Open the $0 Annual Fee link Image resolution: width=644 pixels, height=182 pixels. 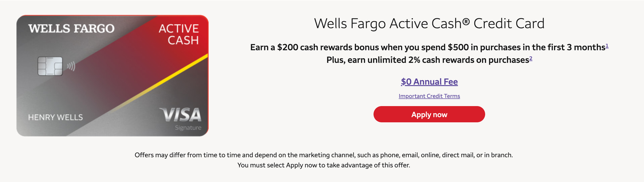pos(429,82)
